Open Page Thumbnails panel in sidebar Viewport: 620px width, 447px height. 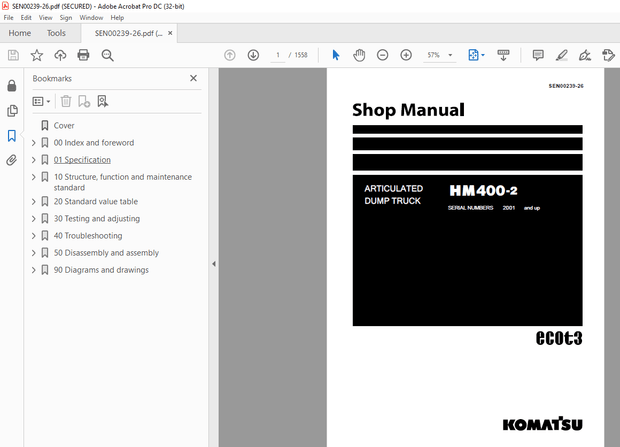(x=12, y=110)
